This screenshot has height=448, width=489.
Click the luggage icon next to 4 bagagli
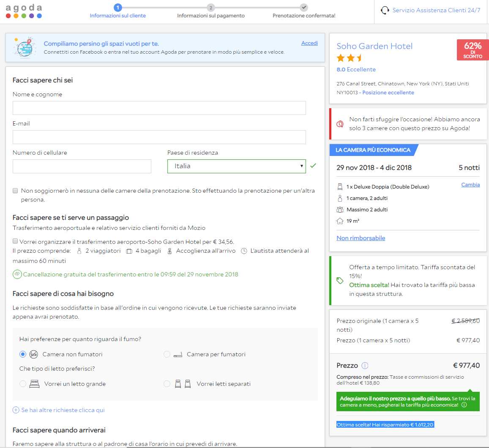[129, 251]
